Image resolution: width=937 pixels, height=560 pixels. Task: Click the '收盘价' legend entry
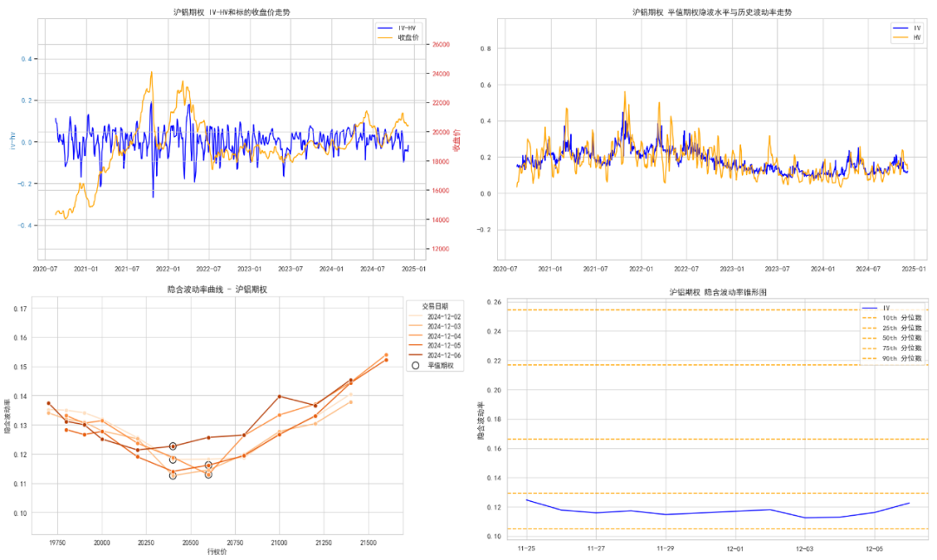pyautogui.click(x=398, y=37)
